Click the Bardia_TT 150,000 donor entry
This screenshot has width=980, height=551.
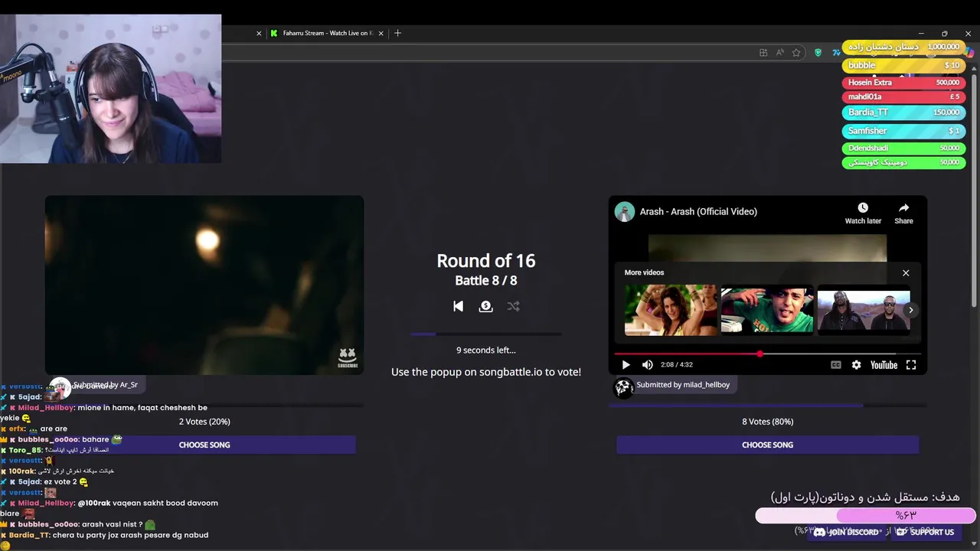pos(903,112)
